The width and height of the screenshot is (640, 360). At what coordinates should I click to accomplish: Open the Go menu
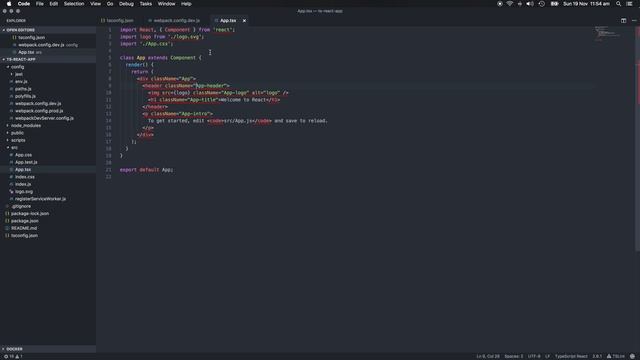110,4
